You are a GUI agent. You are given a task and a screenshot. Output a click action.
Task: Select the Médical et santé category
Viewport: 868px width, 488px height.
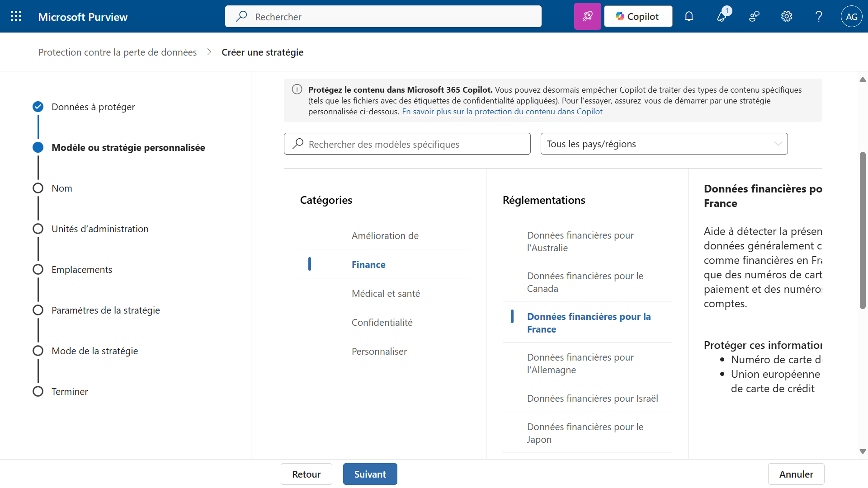pyautogui.click(x=386, y=294)
